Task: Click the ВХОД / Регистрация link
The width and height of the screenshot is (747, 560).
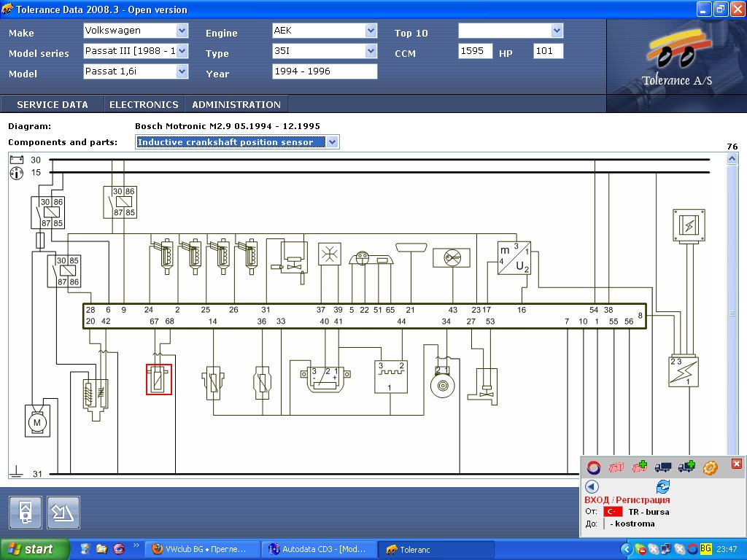Action: click(627, 500)
